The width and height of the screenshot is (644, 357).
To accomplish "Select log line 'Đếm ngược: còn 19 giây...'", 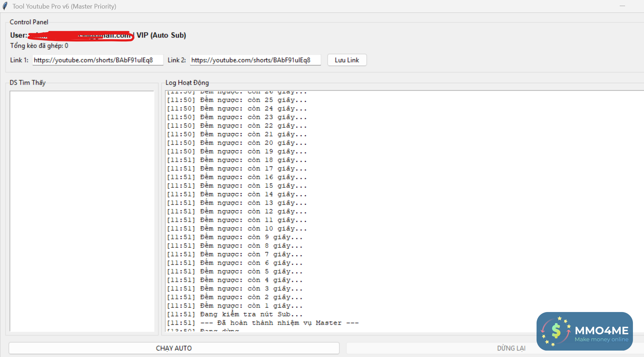I will click(x=237, y=151).
